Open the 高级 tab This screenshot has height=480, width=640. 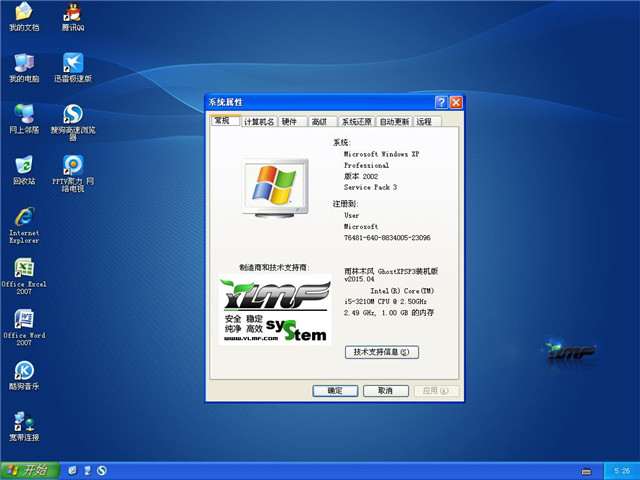pos(322,122)
